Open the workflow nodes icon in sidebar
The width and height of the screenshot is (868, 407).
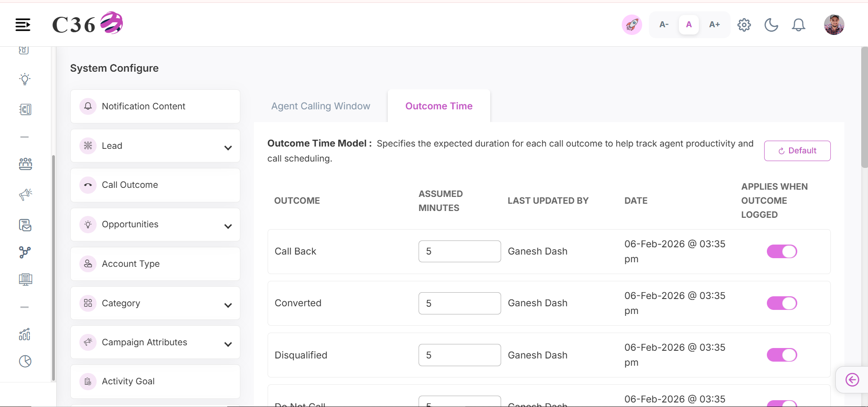point(25,252)
